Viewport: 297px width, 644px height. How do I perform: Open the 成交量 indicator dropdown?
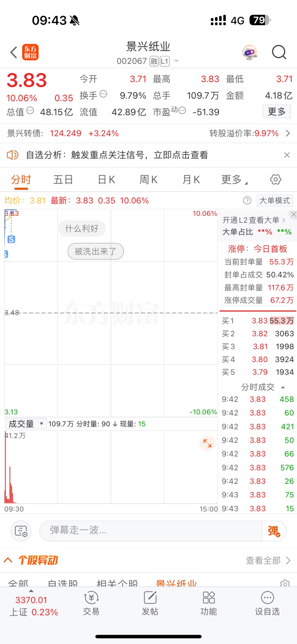point(26,424)
